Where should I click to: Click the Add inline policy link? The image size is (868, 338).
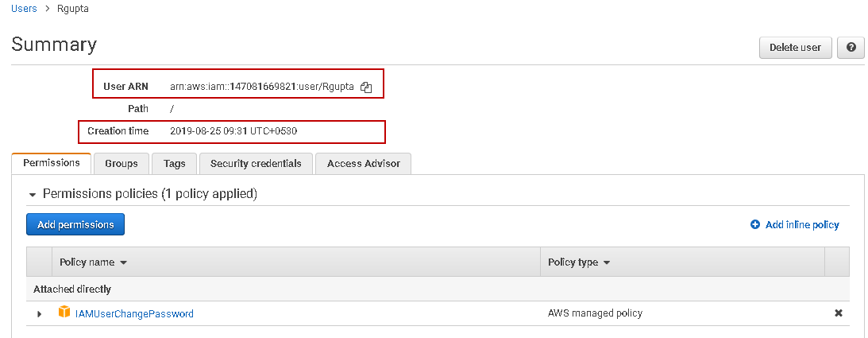[802, 225]
